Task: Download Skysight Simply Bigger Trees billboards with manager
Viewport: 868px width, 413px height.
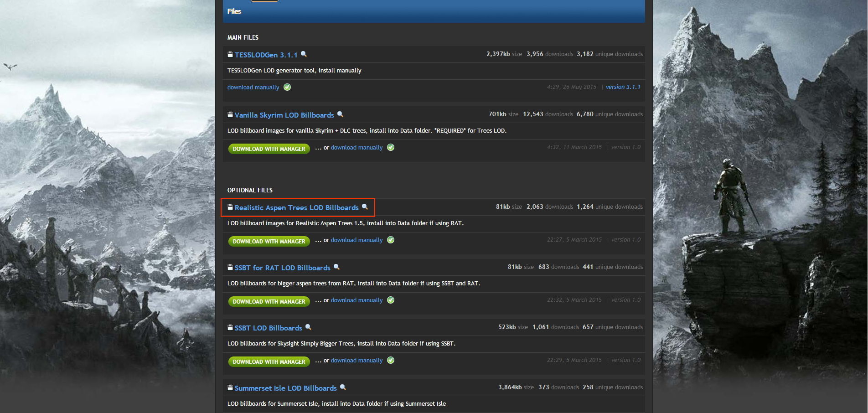Action: tap(269, 361)
